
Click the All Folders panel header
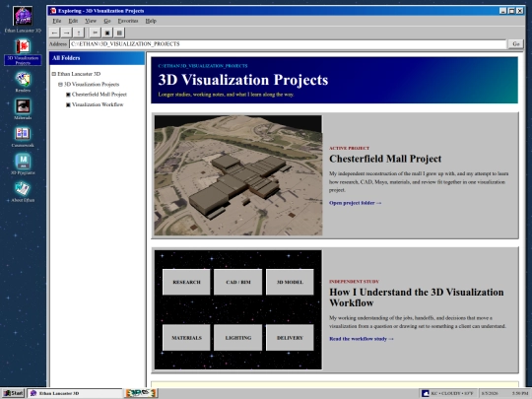[97, 58]
